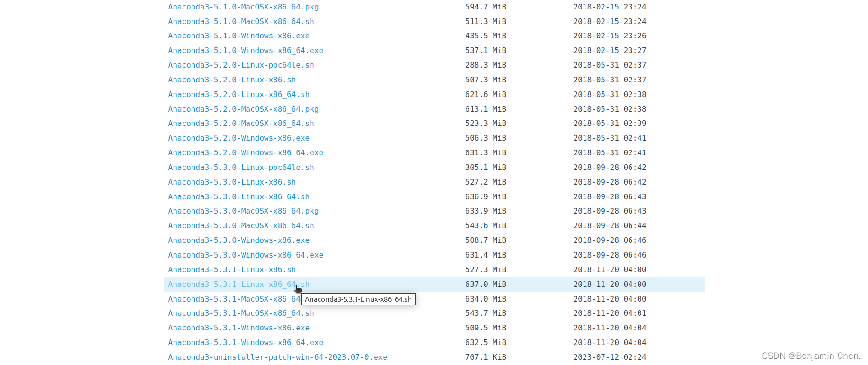
Task: Click the 707.1 KiB size value
Action: (x=485, y=357)
